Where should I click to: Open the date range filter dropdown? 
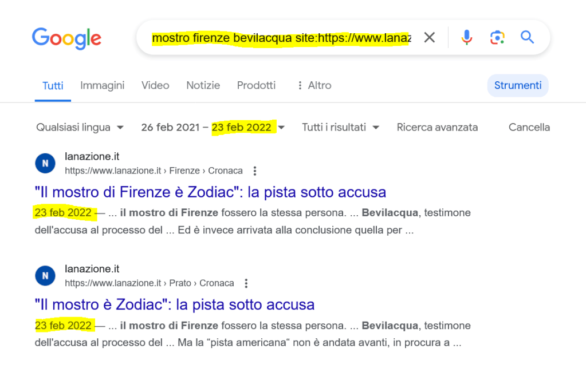coord(213,127)
